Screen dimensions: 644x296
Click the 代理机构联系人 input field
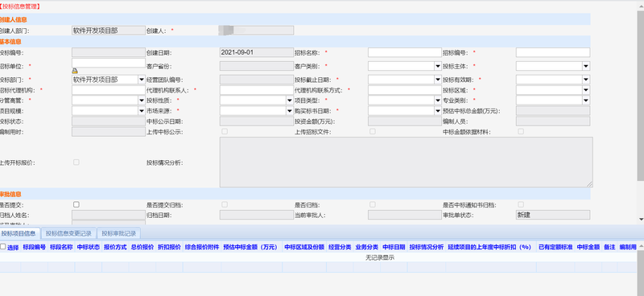(x=257, y=90)
